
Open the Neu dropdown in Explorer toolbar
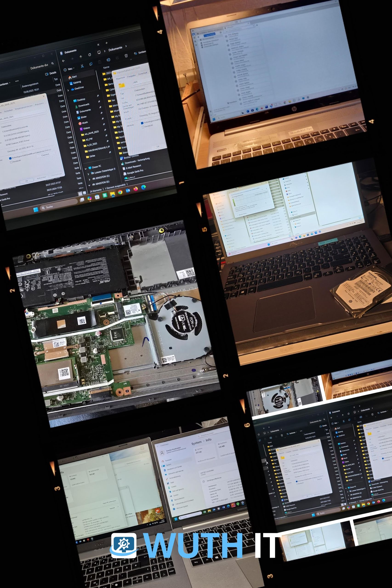tap(69, 69)
